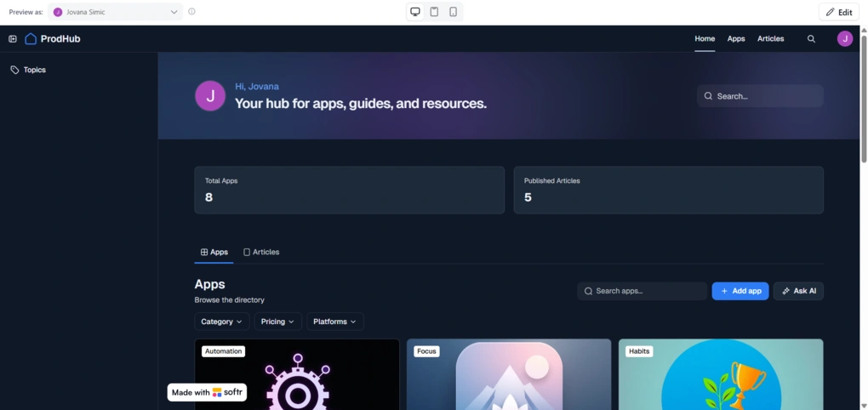Click the Ask AI button

pyautogui.click(x=798, y=291)
